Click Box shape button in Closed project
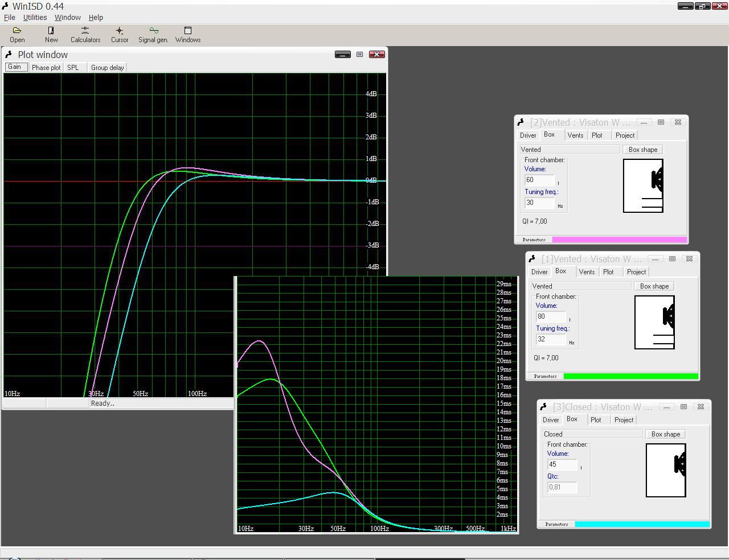729x560 pixels. [x=665, y=434]
